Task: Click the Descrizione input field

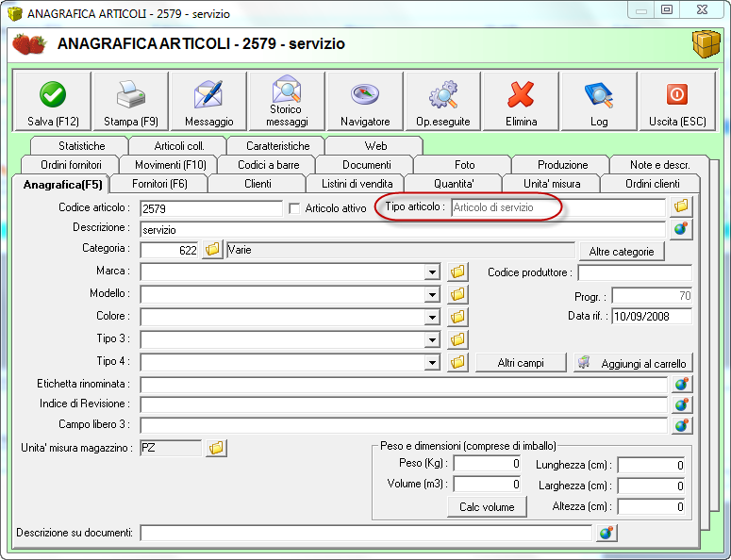Action: (403, 230)
